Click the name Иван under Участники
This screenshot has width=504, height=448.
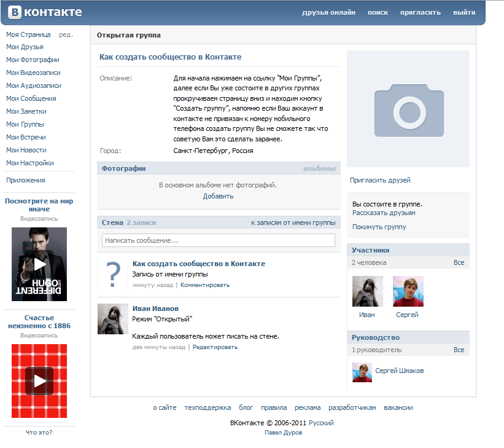coord(366,315)
